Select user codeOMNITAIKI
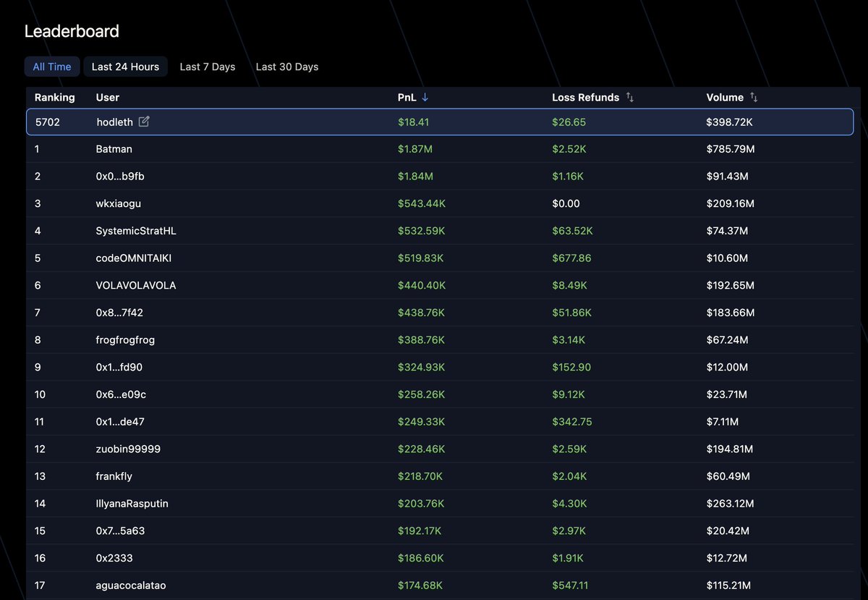The height and width of the screenshot is (600, 868). 134,258
